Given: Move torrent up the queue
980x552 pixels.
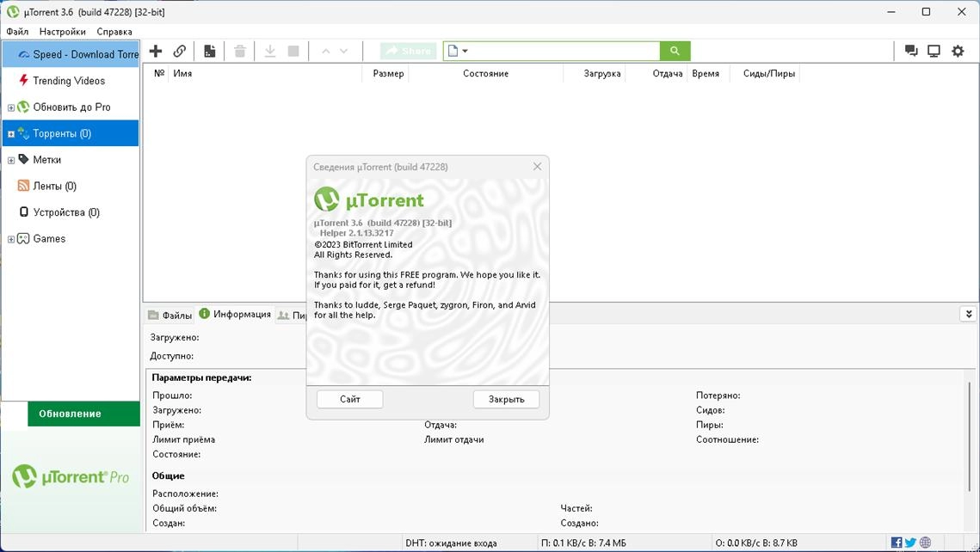Looking at the screenshot, I should click(325, 52).
